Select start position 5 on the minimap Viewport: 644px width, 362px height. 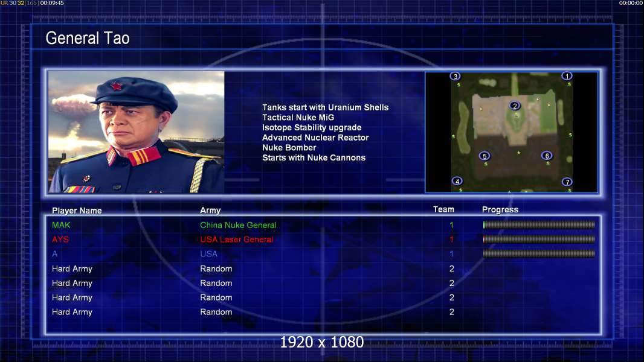(485, 156)
